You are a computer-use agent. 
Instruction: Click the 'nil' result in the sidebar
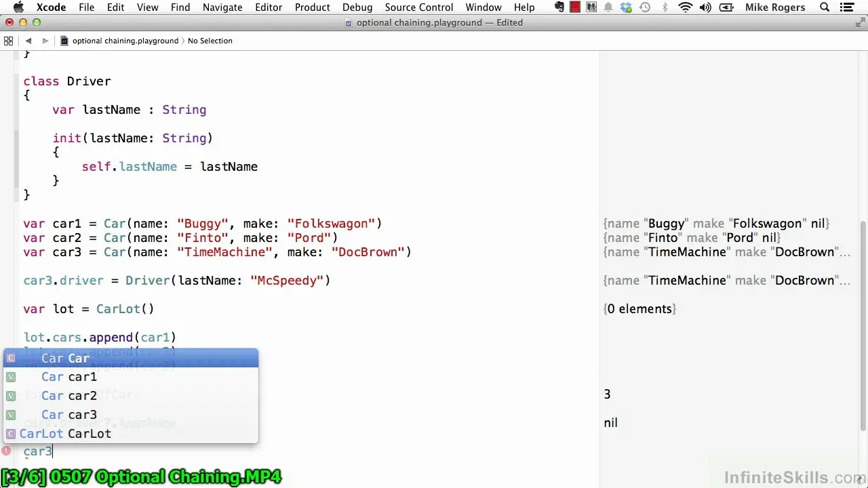coord(610,423)
